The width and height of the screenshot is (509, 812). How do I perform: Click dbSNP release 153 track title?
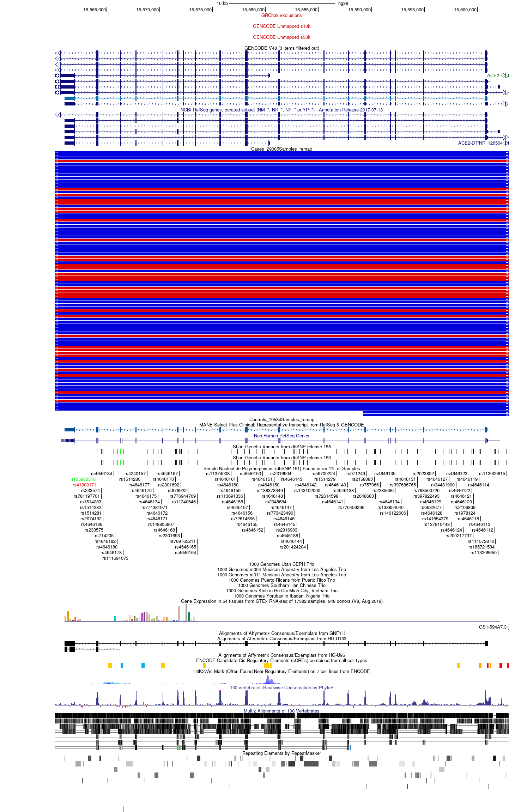click(281, 457)
